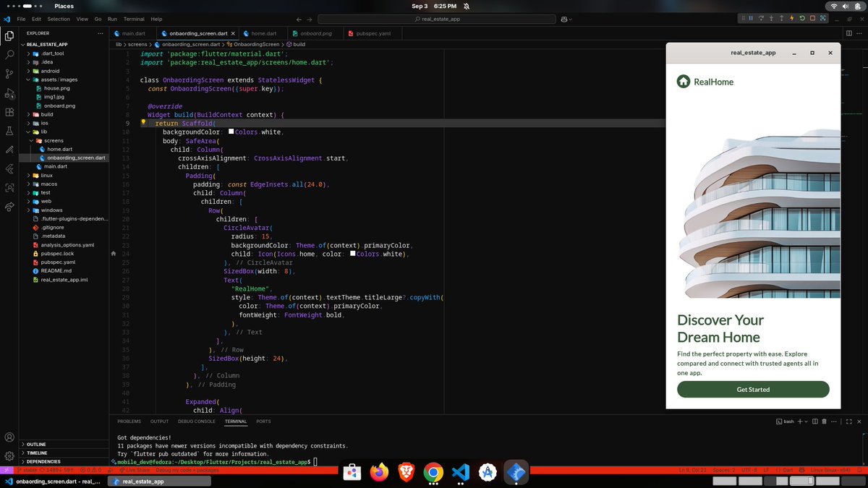Kill the terminal with the trash icon
Image resolution: width=868 pixels, height=488 pixels.
click(825, 421)
